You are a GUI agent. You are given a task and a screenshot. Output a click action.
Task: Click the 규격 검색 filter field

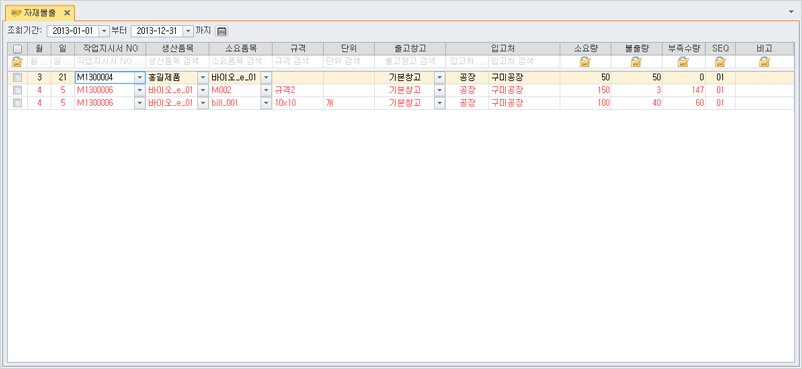coord(298,62)
